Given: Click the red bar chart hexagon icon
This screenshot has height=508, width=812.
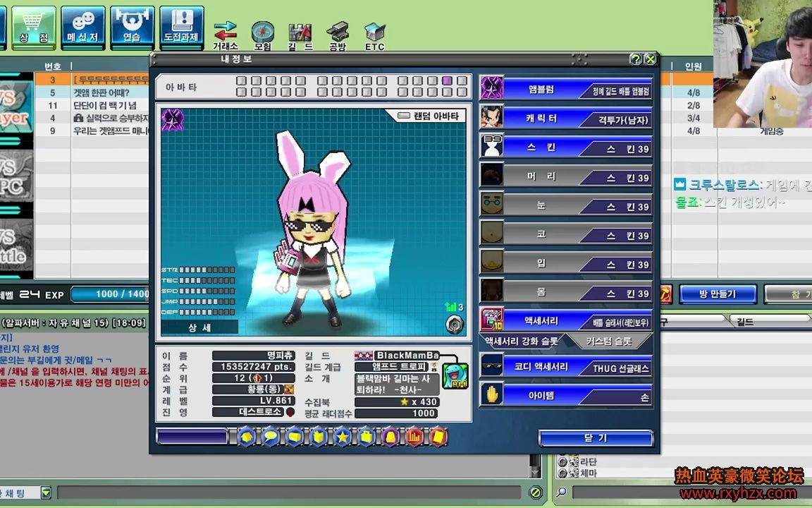Looking at the screenshot, I should 414,437.
